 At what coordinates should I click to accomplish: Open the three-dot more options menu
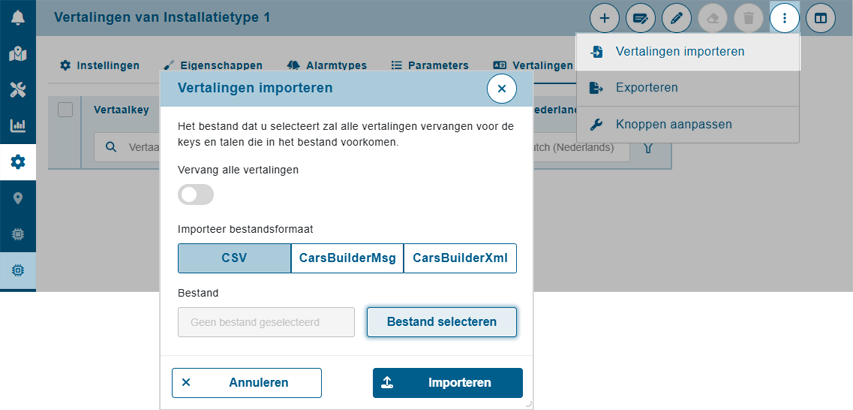784,18
